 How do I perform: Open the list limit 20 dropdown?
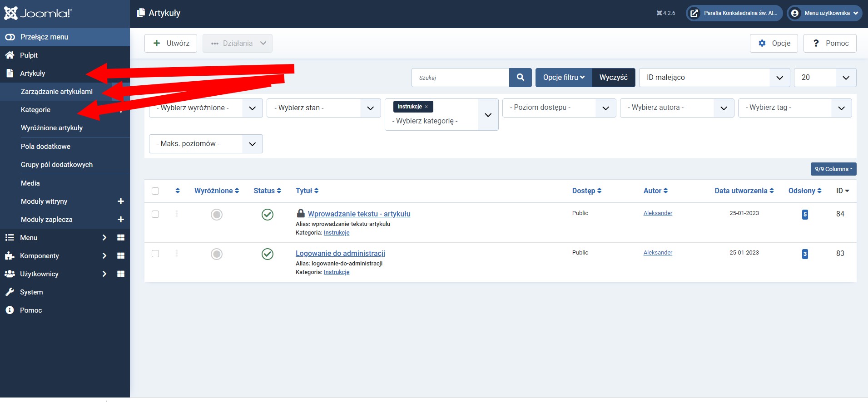825,78
